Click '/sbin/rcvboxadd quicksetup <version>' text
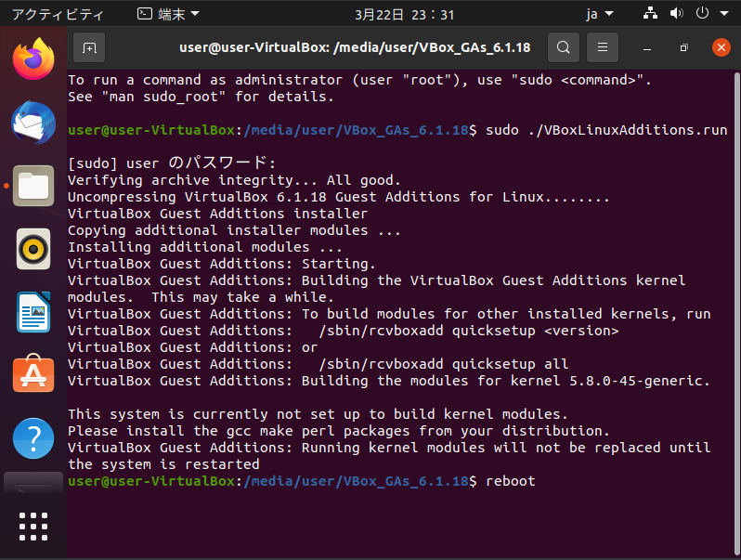The width and height of the screenshot is (741, 560). tap(468, 331)
